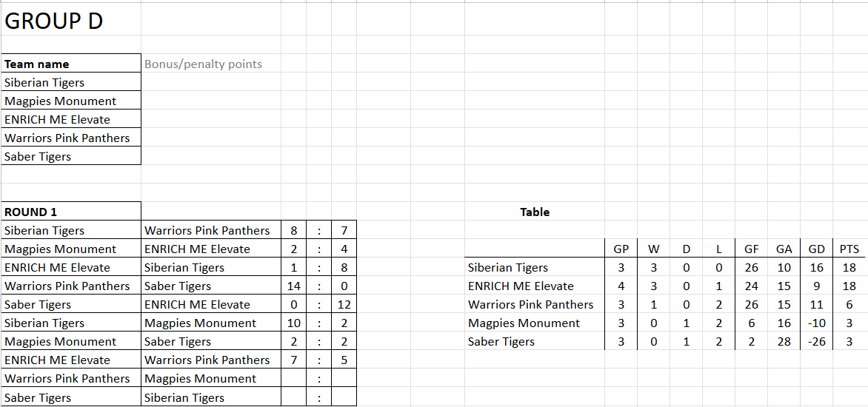Click empty home score for Warriors vs Magpies

click(x=294, y=379)
